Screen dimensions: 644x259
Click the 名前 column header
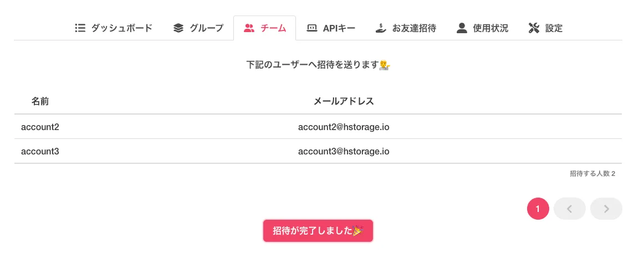point(40,101)
